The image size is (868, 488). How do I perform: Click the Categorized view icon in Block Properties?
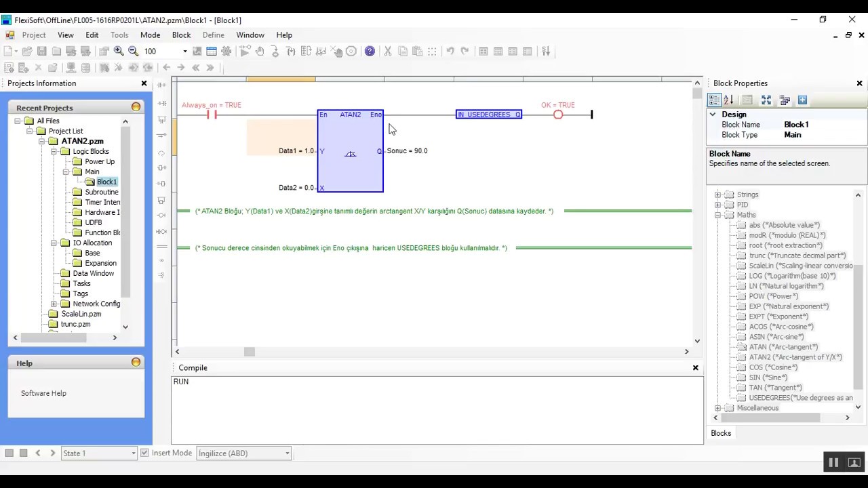(x=714, y=100)
